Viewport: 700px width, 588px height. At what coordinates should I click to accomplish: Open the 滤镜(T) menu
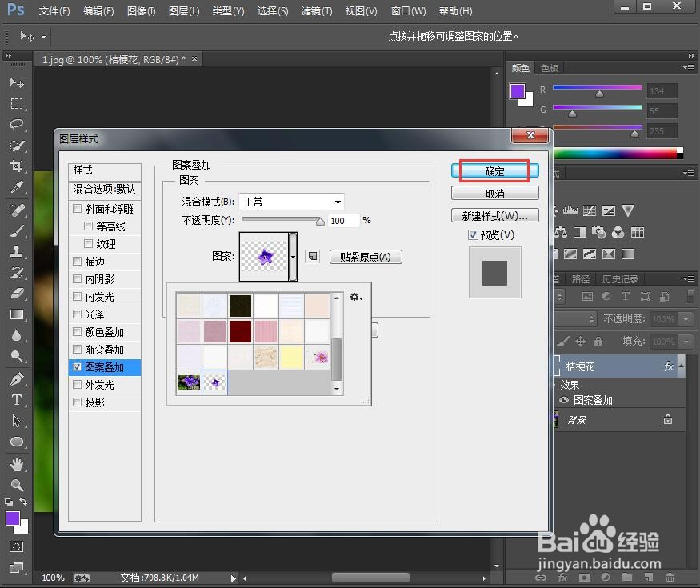point(317,10)
